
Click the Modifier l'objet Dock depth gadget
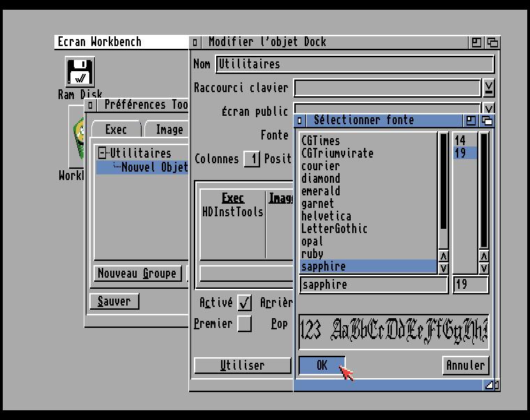492,43
